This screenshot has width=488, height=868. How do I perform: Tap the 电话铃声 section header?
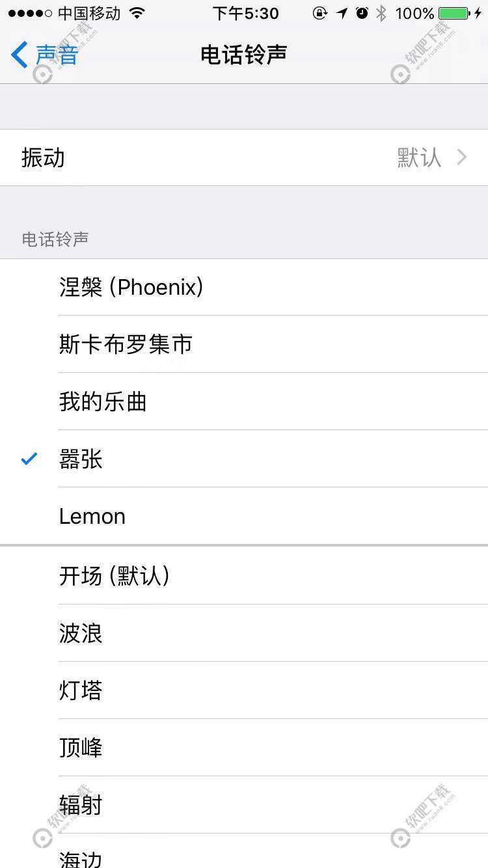(x=55, y=239)
